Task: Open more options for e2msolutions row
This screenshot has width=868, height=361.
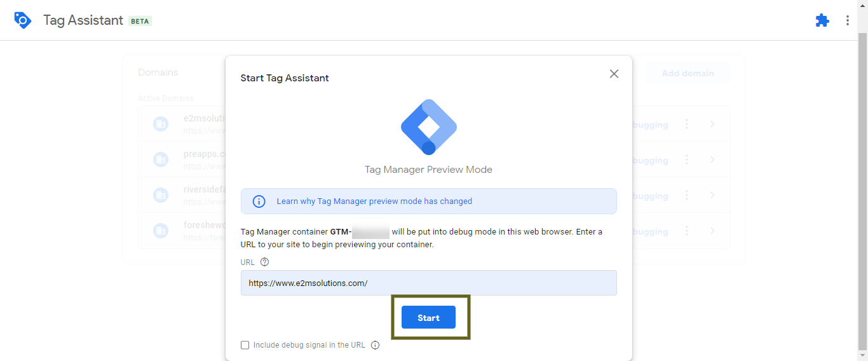Action: pyautogui.click(x=687, y=125)
